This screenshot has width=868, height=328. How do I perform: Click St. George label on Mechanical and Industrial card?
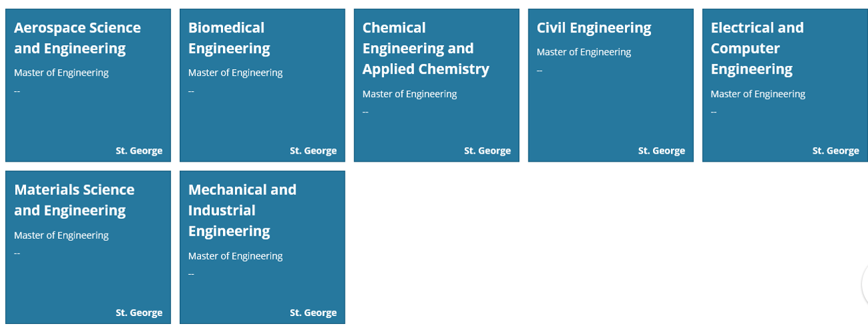pos(314,313)
